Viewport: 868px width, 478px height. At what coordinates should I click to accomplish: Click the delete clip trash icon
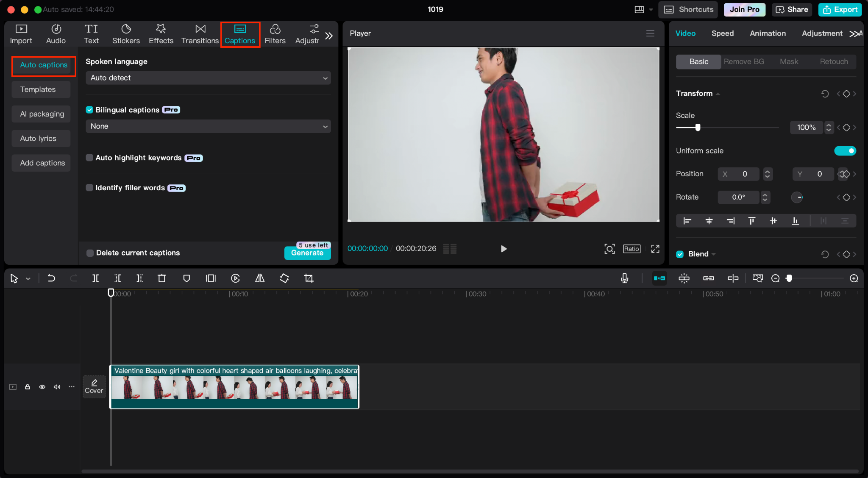(x=161, y=278)
